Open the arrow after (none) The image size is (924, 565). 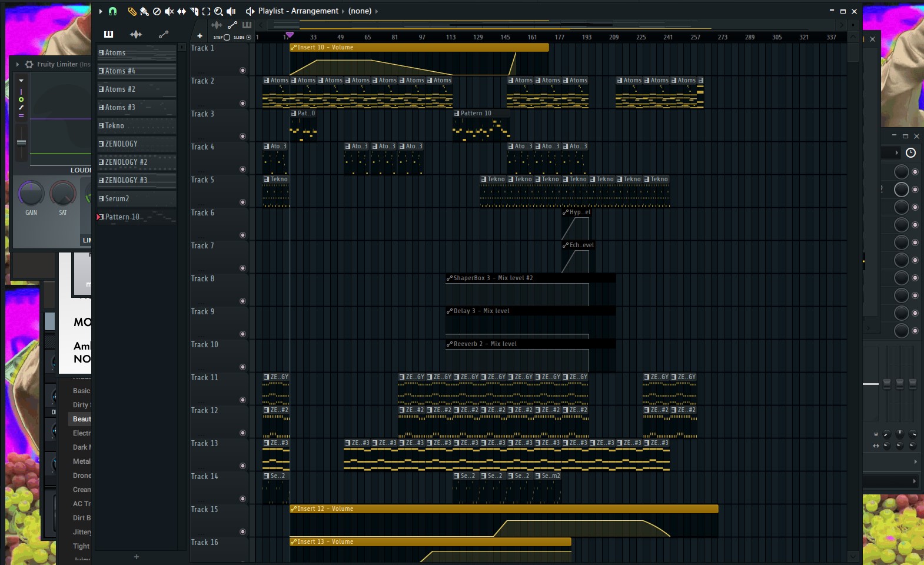pyautogui.click(x=377, y=11)
